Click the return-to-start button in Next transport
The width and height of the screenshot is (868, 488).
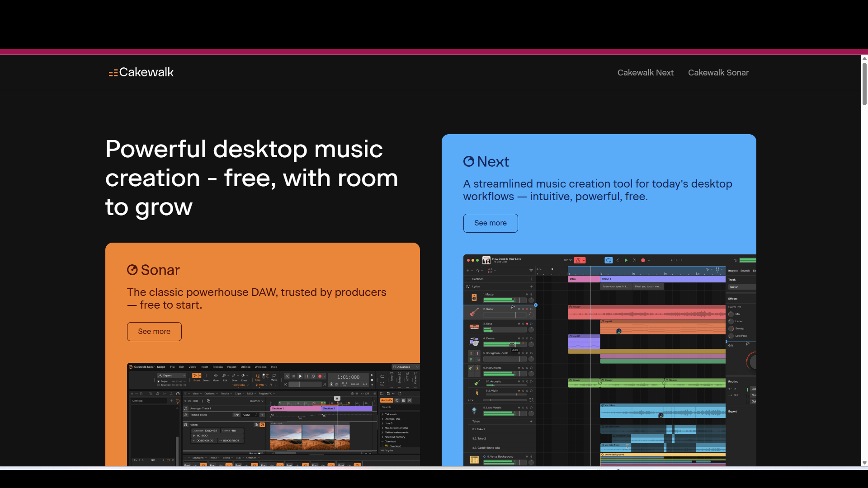pos(617,260)
